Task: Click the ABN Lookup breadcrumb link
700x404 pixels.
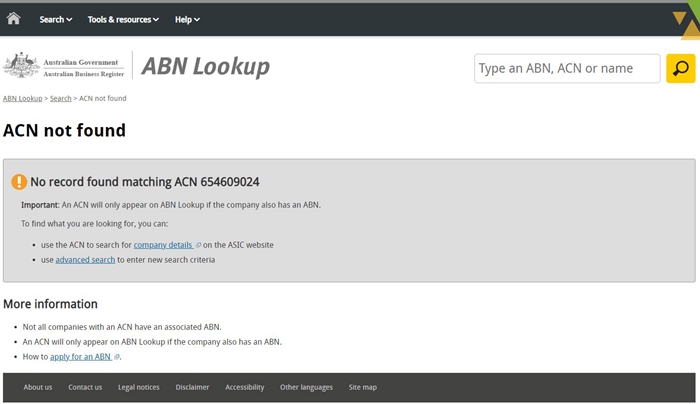Action: pyautogui.click(x=22, y=99)
